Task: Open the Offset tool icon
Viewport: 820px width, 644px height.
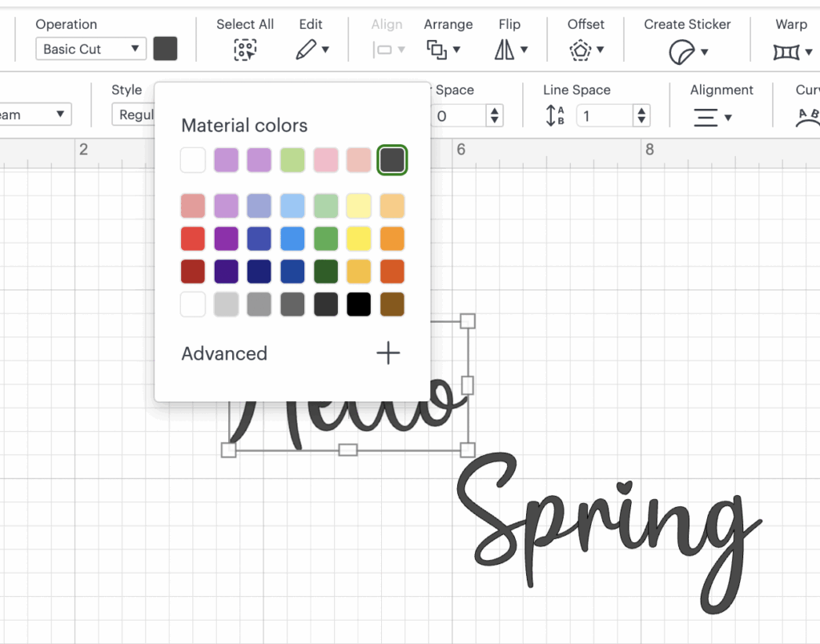Action: click(x=580, y=50)
